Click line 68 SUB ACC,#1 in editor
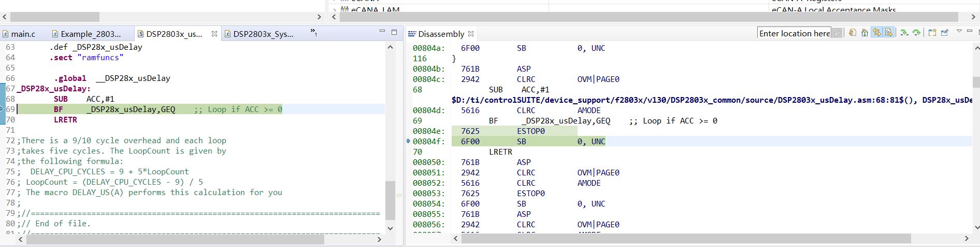 pos(84,99)
